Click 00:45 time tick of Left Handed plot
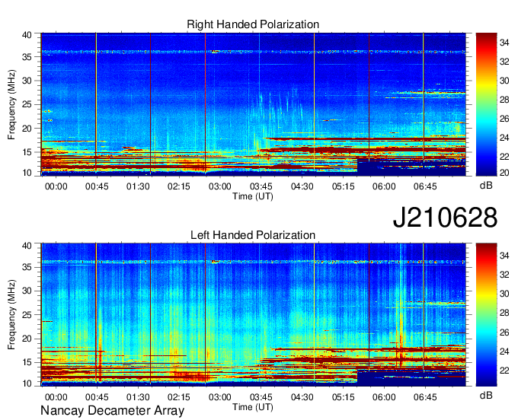 (97, 397)
